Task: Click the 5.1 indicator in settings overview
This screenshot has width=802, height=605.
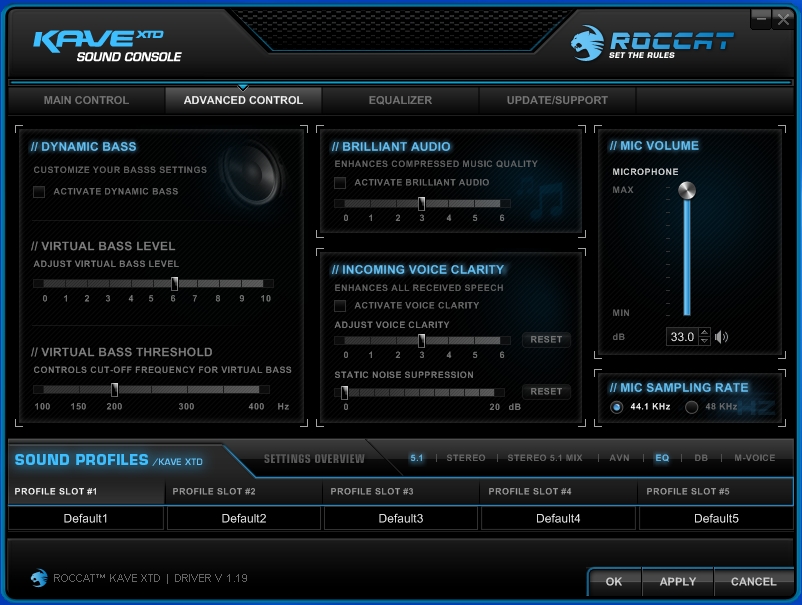Action: (417, 458)
